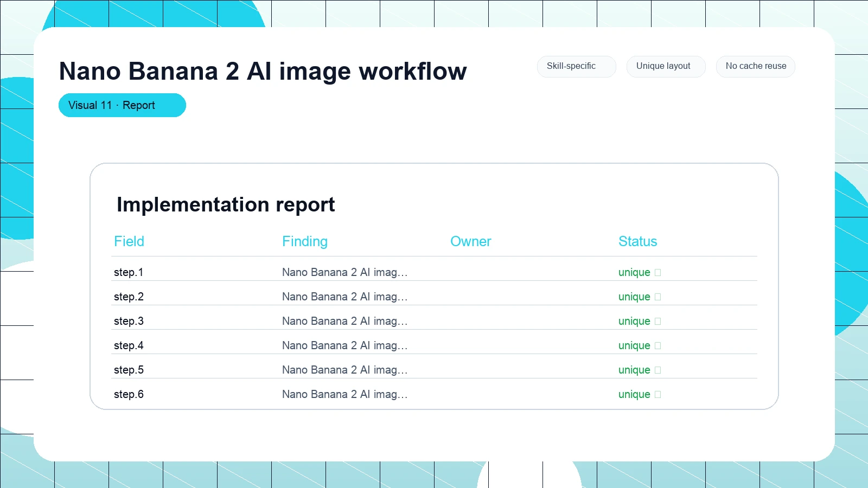Select the step.6 field cell
Screen dimensions: 868x488
click(129, 394)
